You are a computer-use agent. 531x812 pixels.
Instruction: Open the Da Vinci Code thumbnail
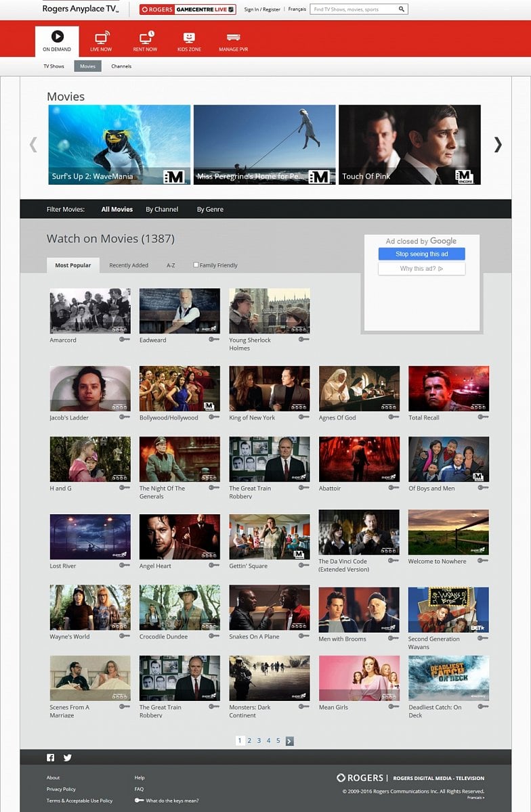359,533
